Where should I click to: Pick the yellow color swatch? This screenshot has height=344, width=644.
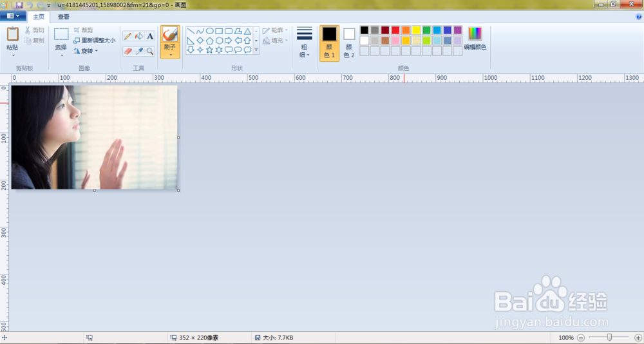coord(416,30)
